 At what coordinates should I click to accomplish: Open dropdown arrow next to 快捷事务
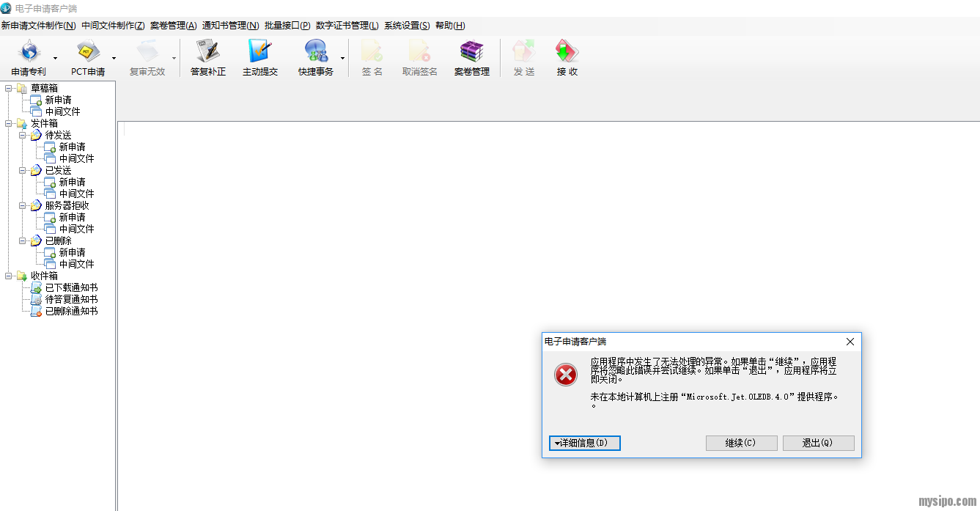pos(342,57)
